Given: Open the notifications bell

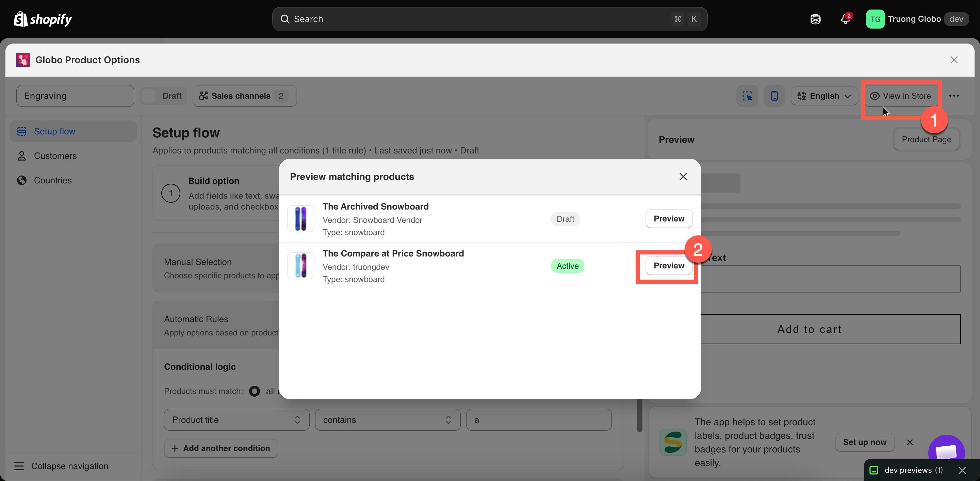Looking at the screenshot, I should [845, 19].
